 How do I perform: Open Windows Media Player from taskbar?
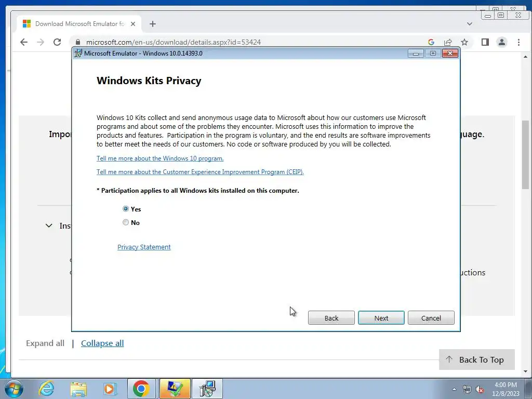pos(110,389)
